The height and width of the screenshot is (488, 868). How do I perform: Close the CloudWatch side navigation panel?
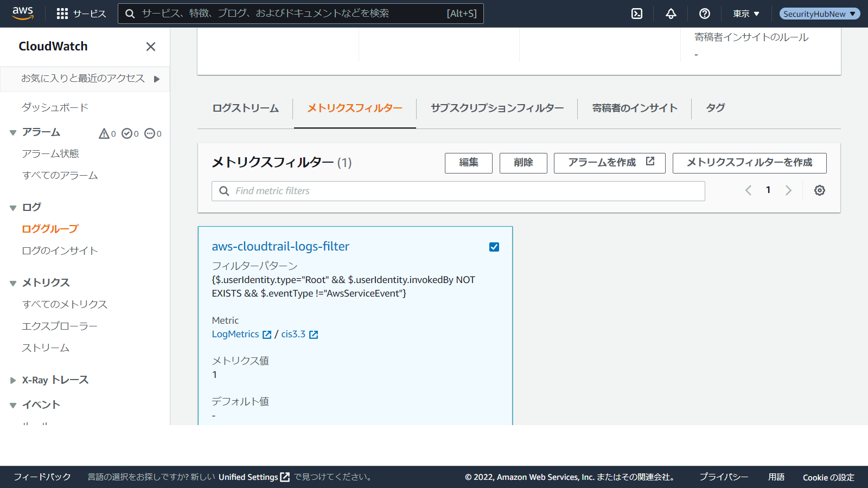(151, 47)
